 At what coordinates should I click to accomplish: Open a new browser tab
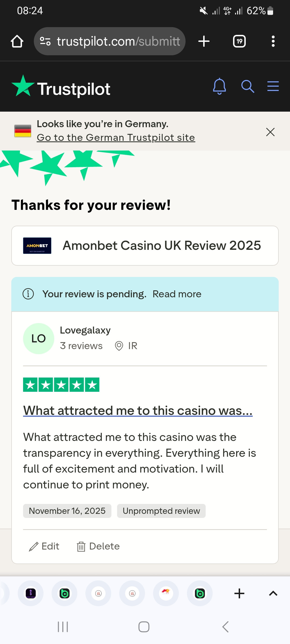point(204,41)
